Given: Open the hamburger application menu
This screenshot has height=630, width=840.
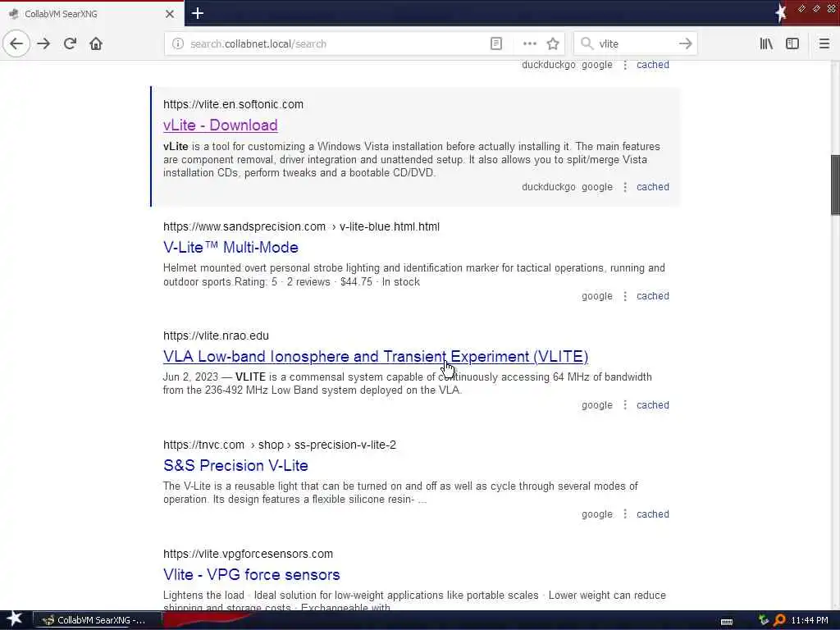Looking at the screenshot, I should (824, 44).
